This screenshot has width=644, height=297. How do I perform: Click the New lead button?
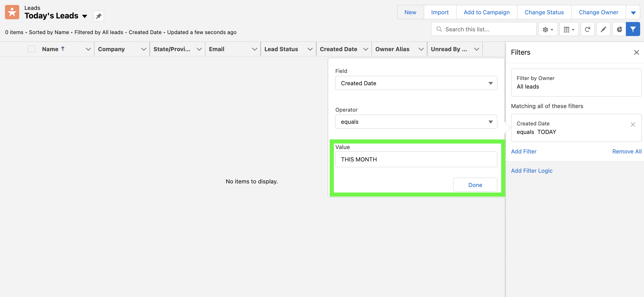tap(410, 12)
